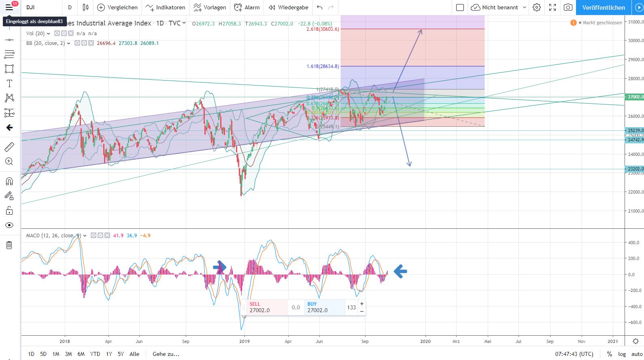The height and width of the screenshot is (360, 644).
Task: Remove the MACD indicator
Action: (x=107, y=235)
